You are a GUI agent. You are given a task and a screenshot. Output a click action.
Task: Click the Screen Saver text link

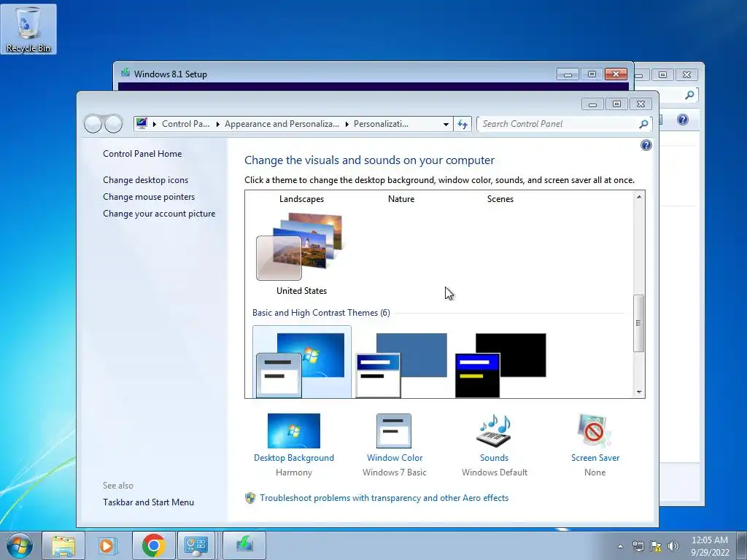click(x=595, y=458)
